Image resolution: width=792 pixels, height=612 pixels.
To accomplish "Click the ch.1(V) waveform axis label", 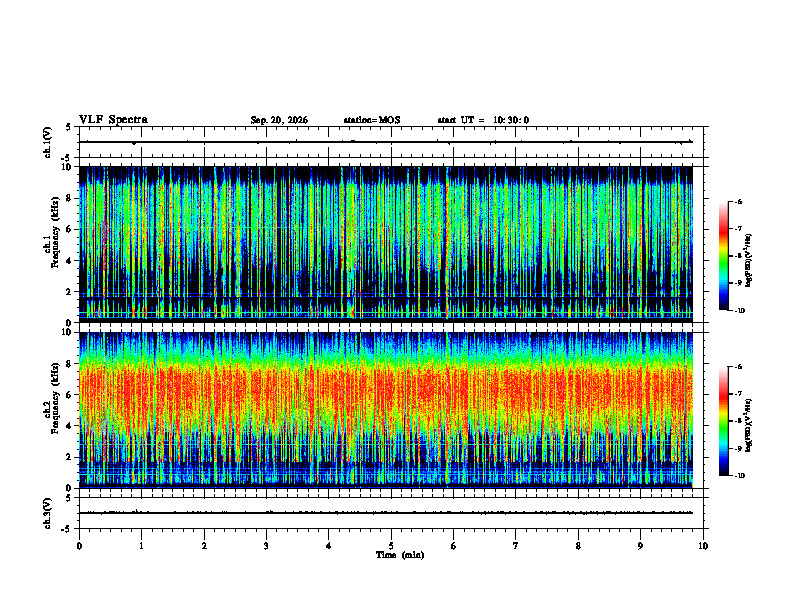I will click(48, 142).
